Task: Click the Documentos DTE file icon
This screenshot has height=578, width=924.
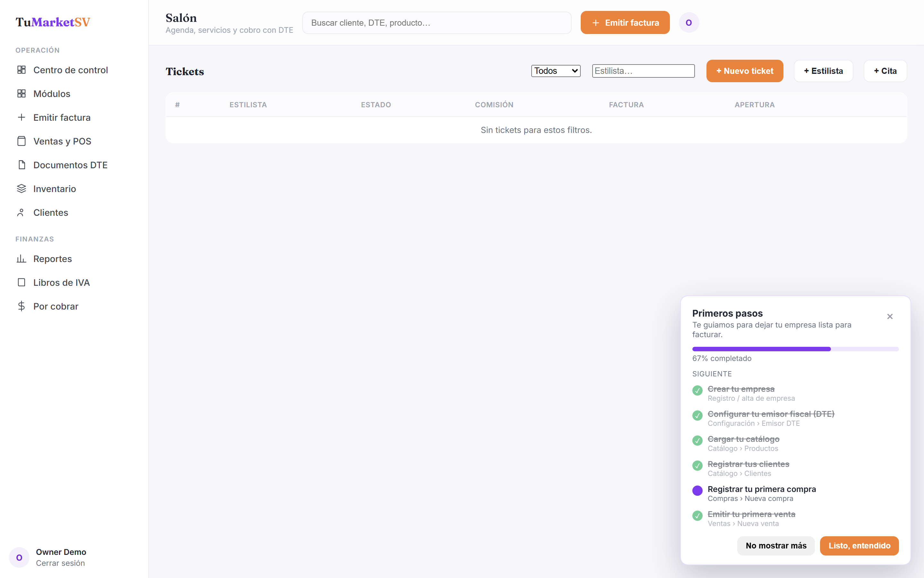Action: click(21, 165)
